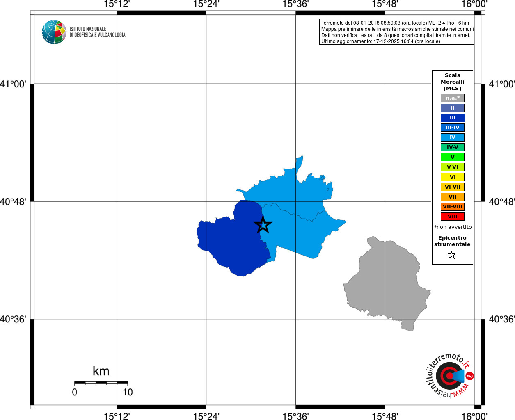Select the III dark blue legend swatch
This screenshot has height=420, width=515.
[453, 118]
